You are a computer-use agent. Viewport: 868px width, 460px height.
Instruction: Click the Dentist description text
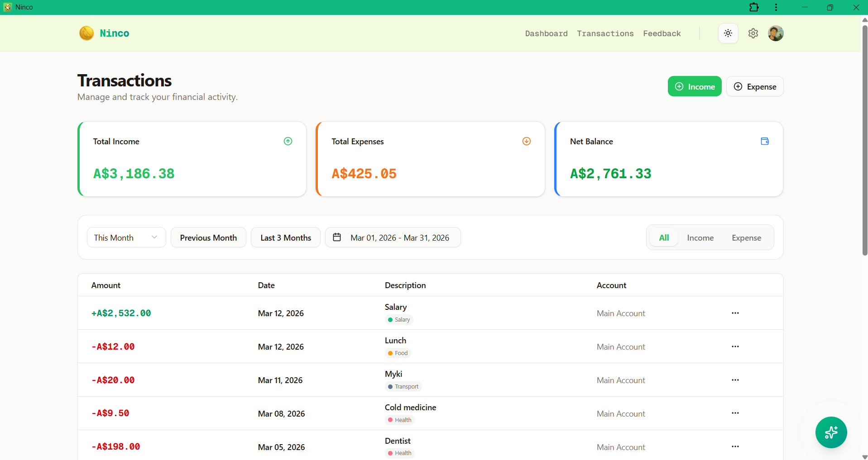coord(398,441)
